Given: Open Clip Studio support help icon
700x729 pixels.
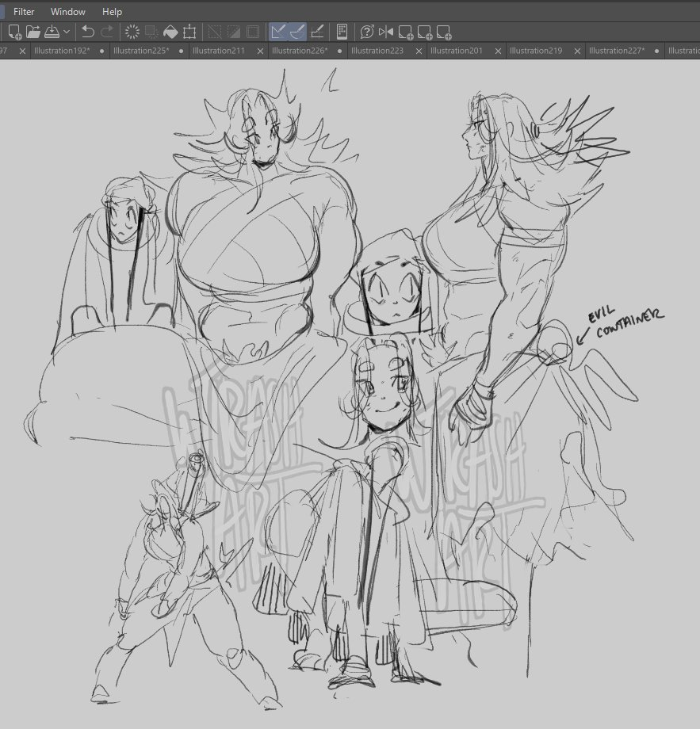Looking at the screenshot, I should tap(366, 32).
